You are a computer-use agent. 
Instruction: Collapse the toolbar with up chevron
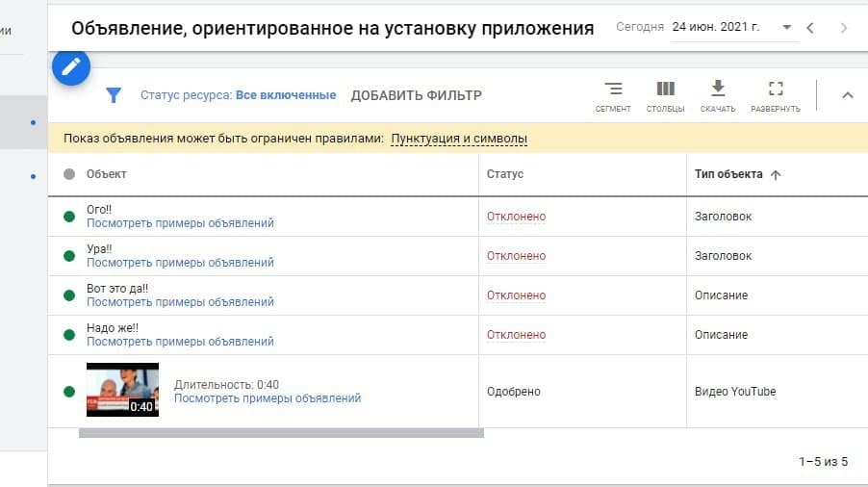pyautogui.click(x=848, y=95)
